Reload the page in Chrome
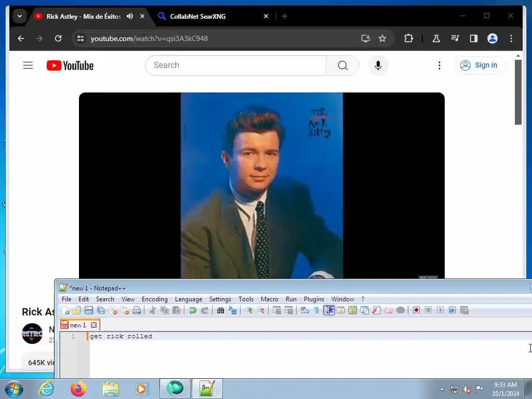The image size is (532, 399). 58,38
